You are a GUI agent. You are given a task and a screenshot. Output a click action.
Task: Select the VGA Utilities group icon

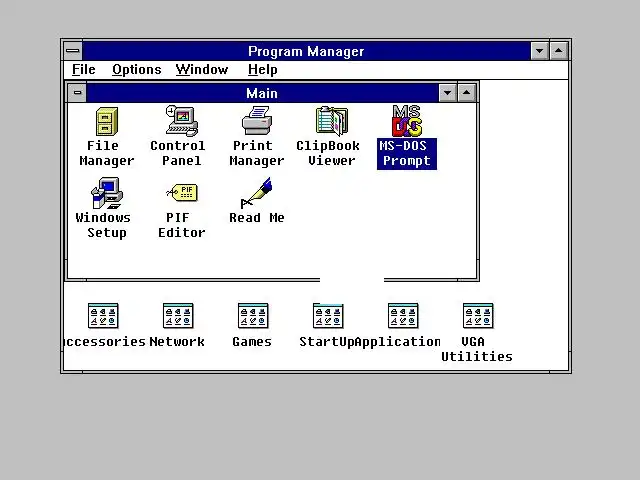478,316
